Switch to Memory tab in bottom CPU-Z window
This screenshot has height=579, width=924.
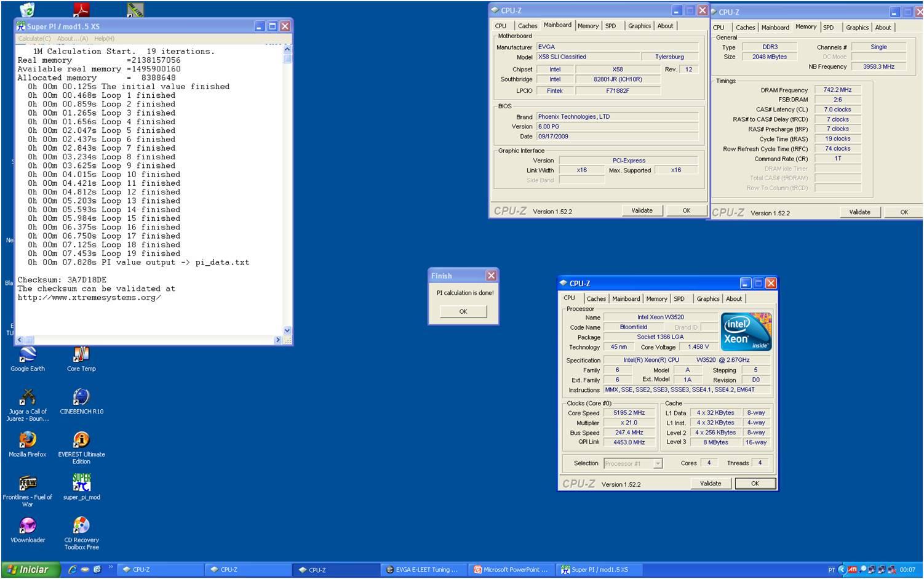[x=656, y=299]
